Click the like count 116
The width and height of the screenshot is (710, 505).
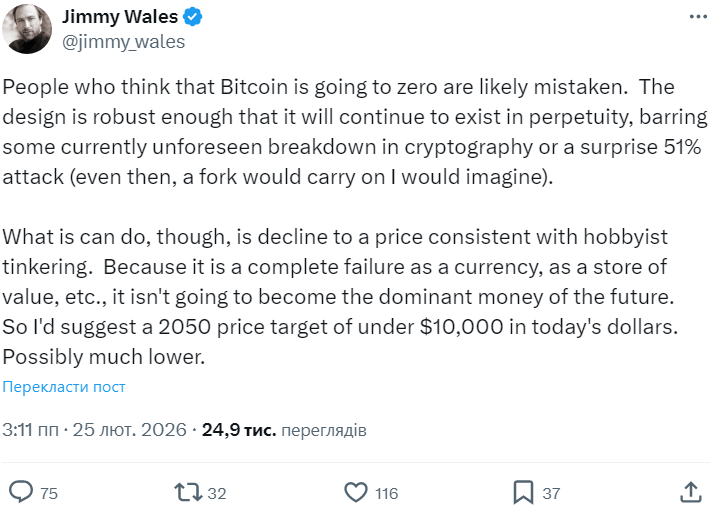[x=387, y=493]
